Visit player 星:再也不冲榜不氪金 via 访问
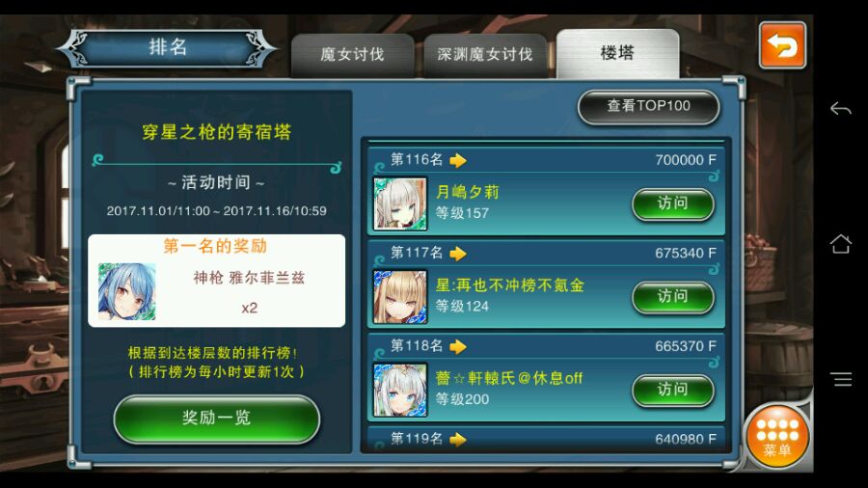 (672, 297)
